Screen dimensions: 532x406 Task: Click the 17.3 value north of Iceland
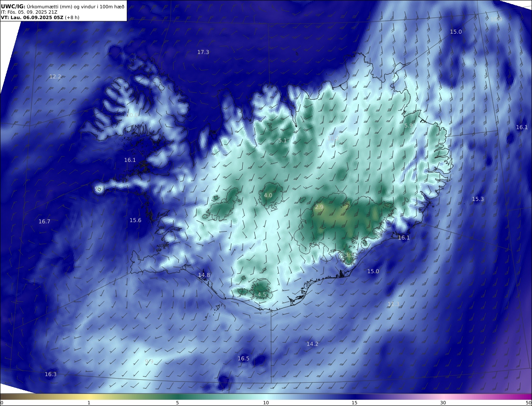point(203,52)
